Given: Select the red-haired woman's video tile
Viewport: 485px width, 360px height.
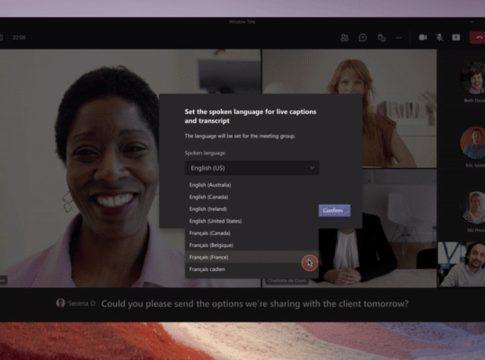Looking at the screenshot, I should click(x=349, y=109).
